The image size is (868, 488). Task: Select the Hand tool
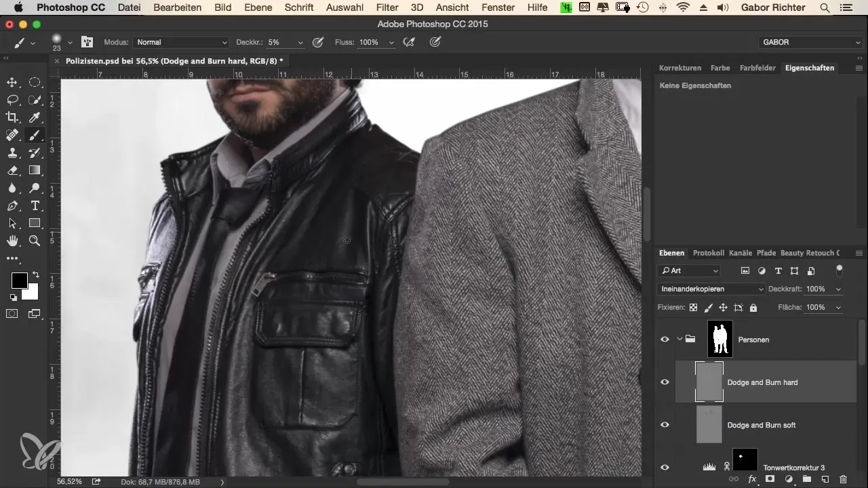coord(12,241)
